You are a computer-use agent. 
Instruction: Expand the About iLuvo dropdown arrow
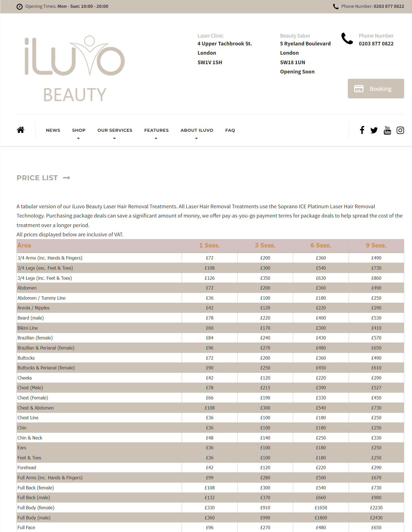(196, 138)
